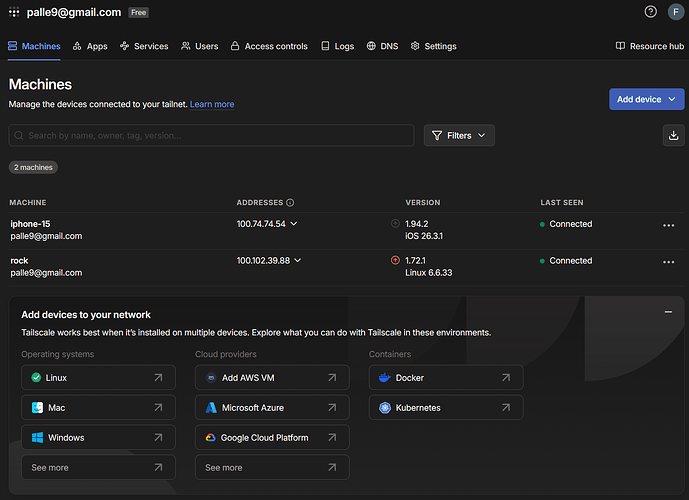Open the Resource hub link
Image resolution: width=689 pixels, height=500 pixels.
pyautogui.click(x=649, y=46)
